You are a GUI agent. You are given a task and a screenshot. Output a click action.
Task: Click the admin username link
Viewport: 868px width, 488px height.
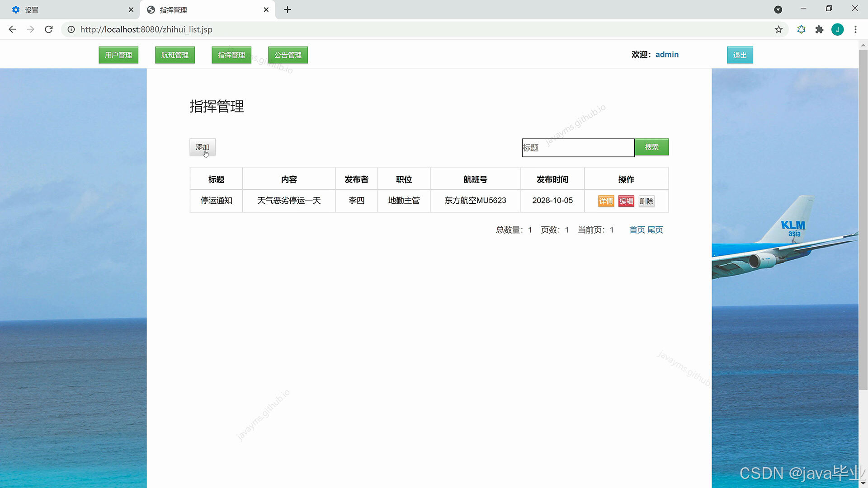(x=667, y=55)
